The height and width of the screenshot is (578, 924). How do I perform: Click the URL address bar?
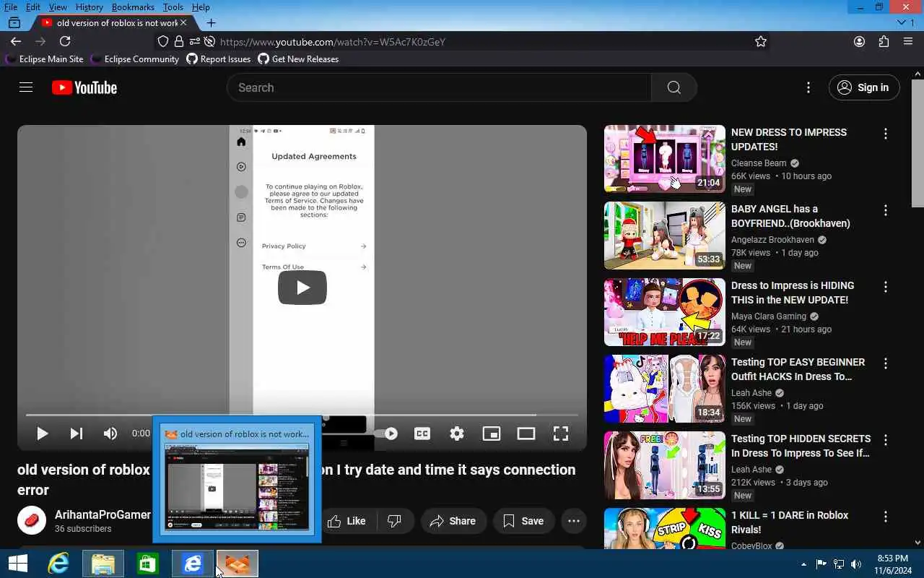[462, 42]
